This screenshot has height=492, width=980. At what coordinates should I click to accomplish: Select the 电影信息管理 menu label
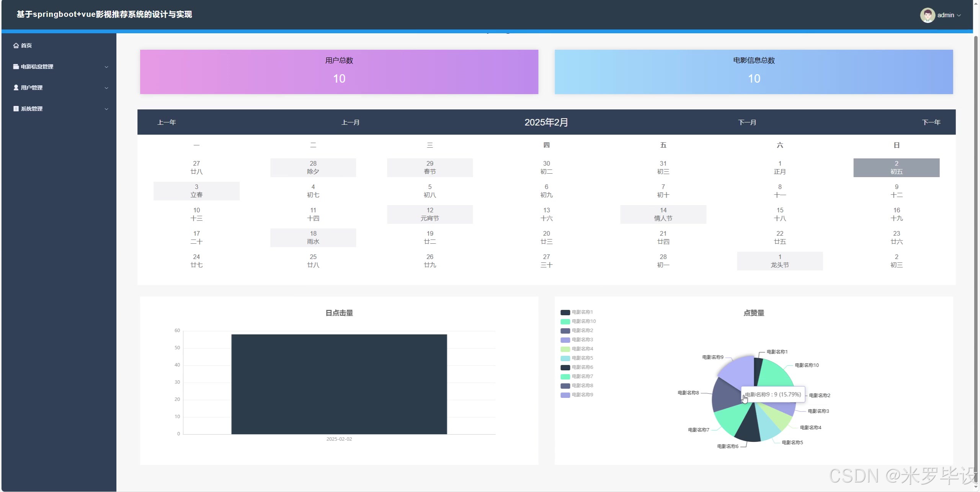pos(37,67)
